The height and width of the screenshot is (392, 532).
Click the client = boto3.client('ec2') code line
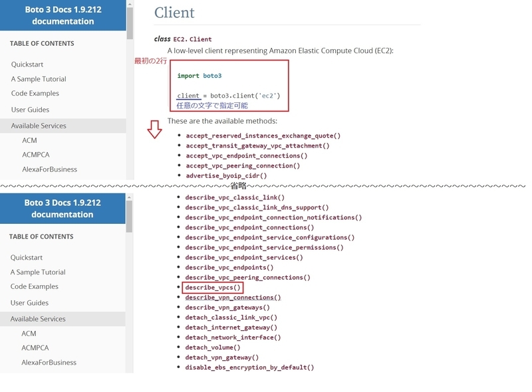(x=229, y=96)
